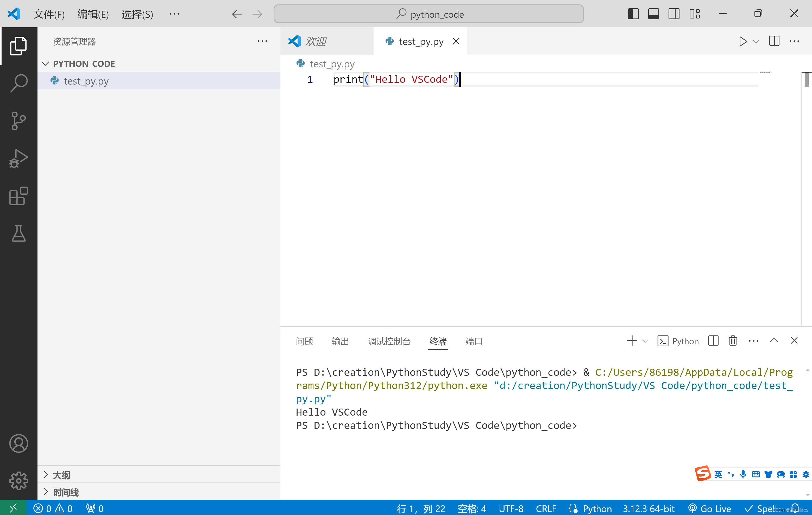Image resolution: width=812 pixels, height=515 pixels.
Task: Open the Manage gear icon
Action: coord(18,481)
